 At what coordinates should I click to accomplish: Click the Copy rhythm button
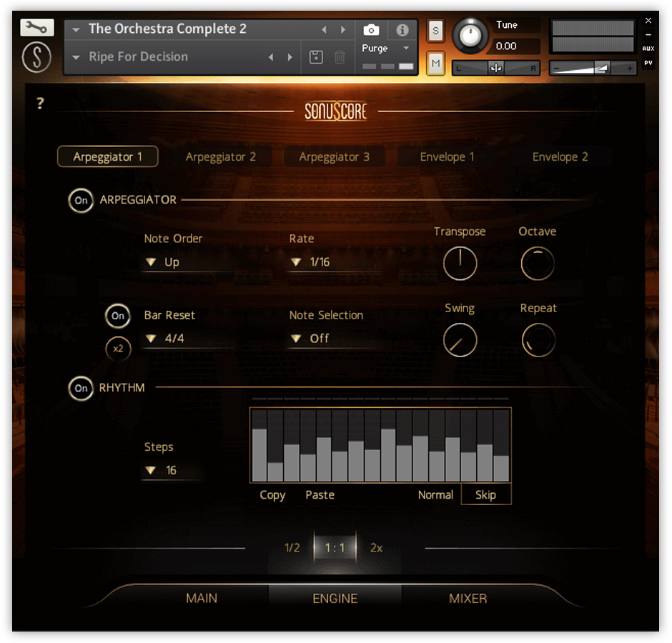(272, 494)
